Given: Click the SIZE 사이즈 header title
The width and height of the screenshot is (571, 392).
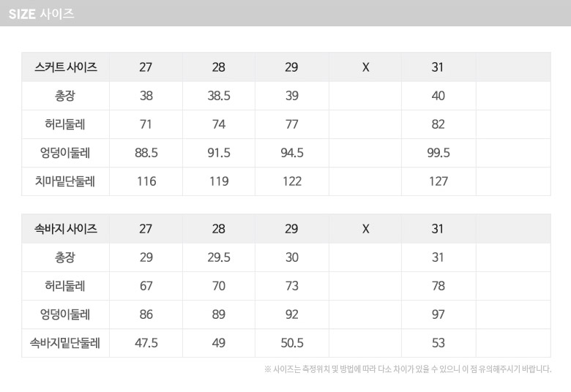Looking at the screenshot, I should pyautogui.click(x=41, y=13).
